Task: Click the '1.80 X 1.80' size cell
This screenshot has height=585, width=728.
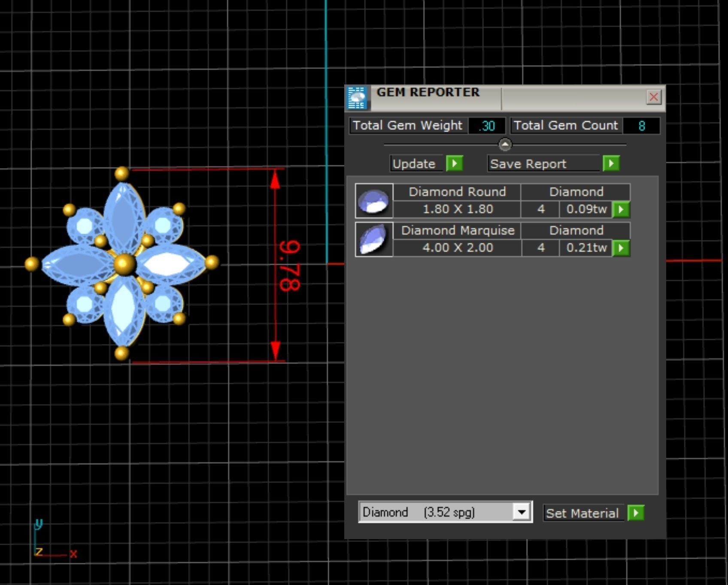Action: pyautogui.click(x=457, y=209)
